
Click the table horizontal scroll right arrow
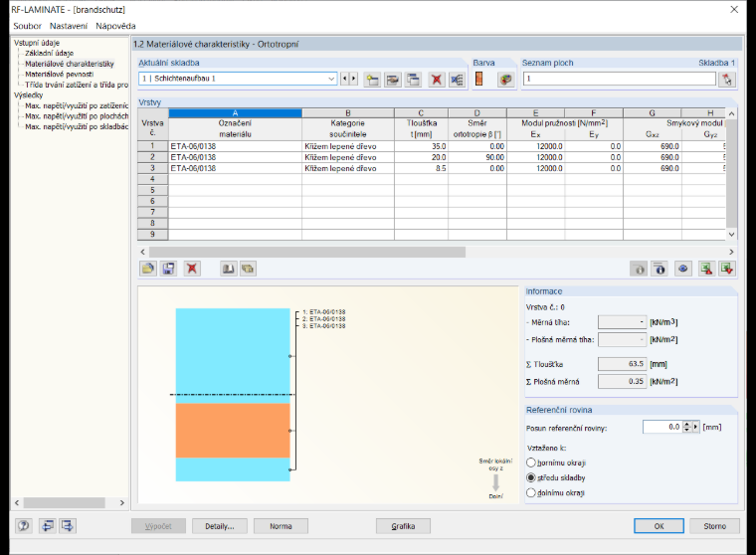click(731, 252)
